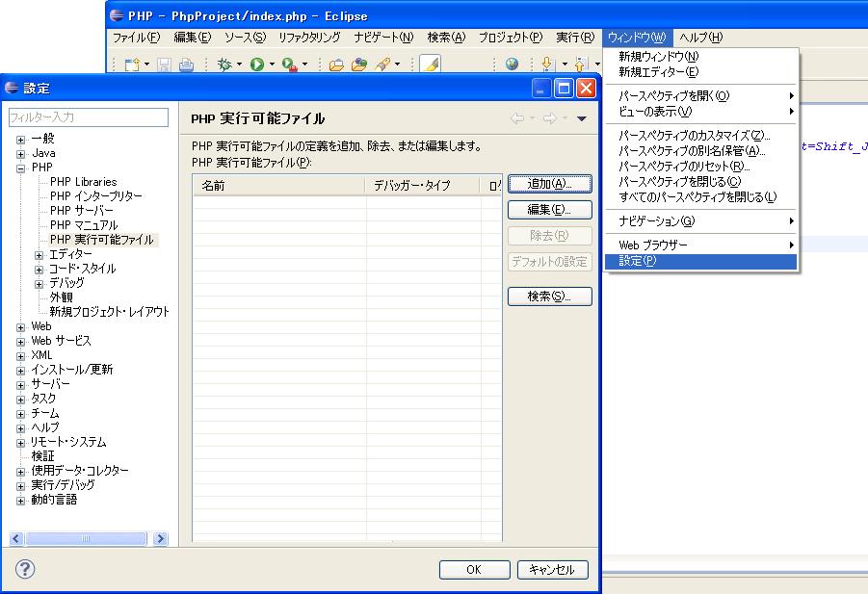Collapse the PHP tree node

[20, 168]
